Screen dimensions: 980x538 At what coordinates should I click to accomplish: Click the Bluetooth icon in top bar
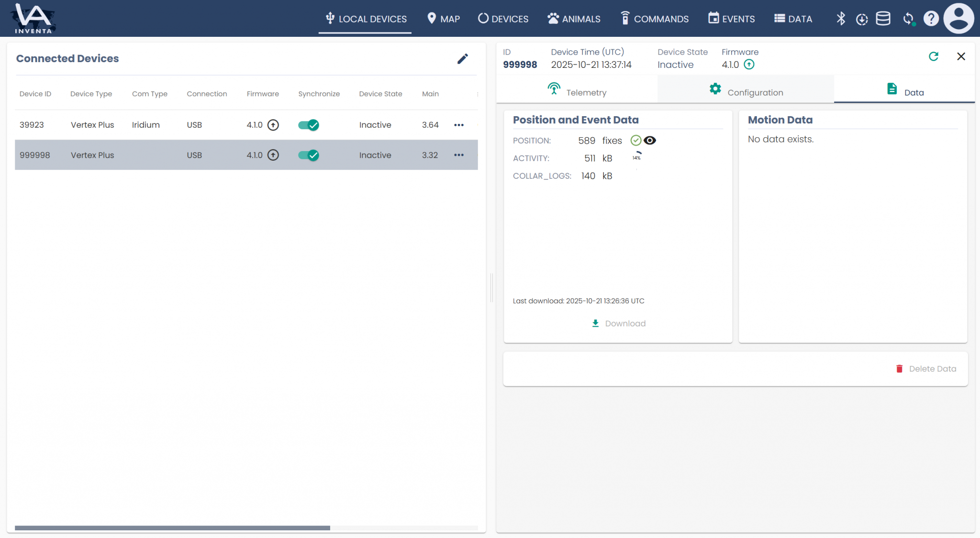pyautogui.click(x=841, y=19)
